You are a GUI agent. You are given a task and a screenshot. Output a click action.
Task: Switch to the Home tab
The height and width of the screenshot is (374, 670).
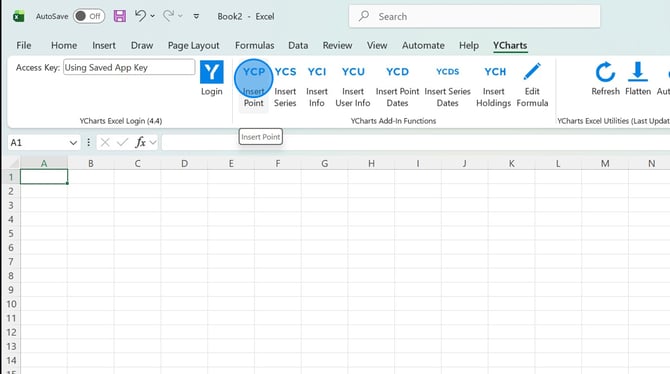pyautogui.click(x=64, y=45)
